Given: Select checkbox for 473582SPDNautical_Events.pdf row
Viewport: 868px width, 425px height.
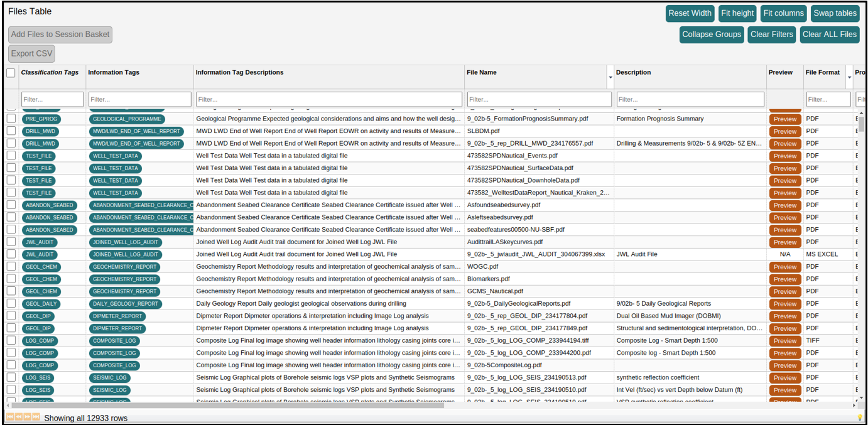Looking at the screenshot, I should [11, 156].
